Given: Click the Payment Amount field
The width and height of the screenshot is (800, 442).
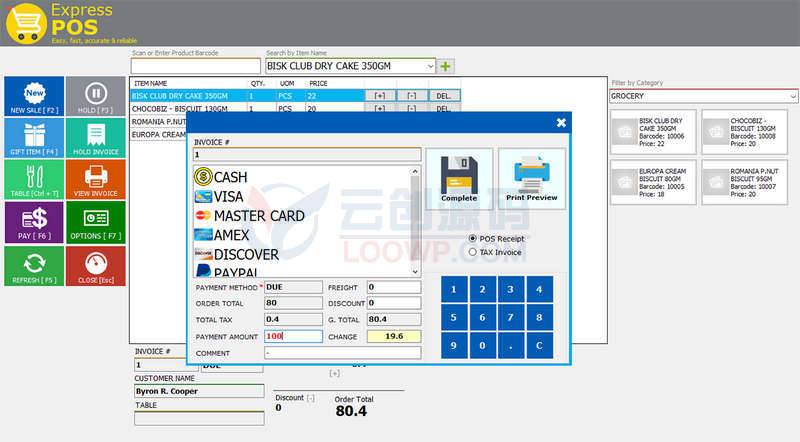Looking at the screenshot, I should tap(293, 336).
